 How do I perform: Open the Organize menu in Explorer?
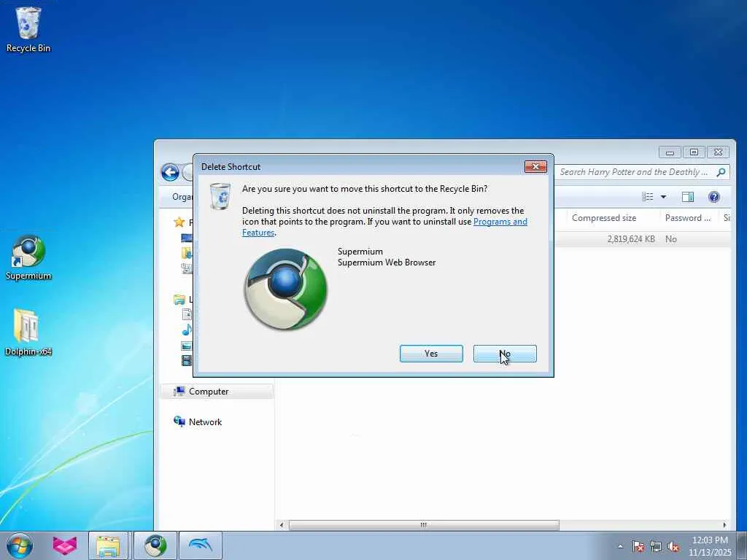(x=182, y=197)
